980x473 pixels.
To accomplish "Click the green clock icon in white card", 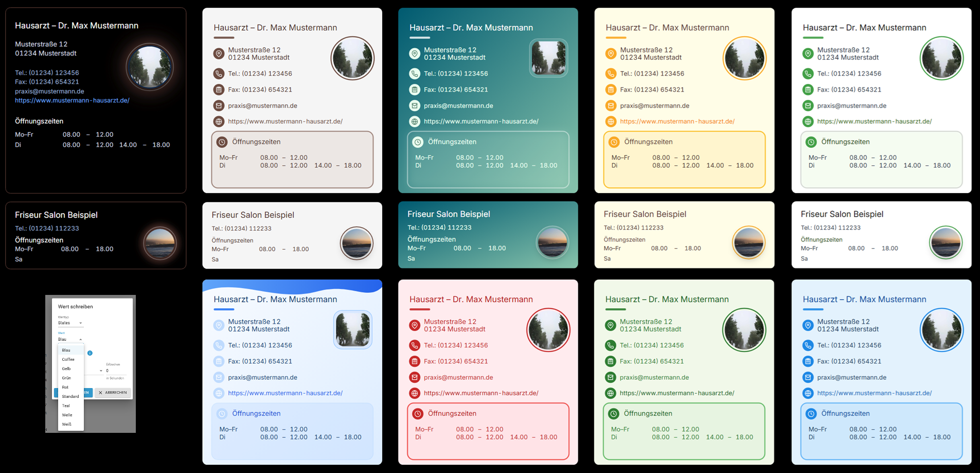I will [811, 142].
